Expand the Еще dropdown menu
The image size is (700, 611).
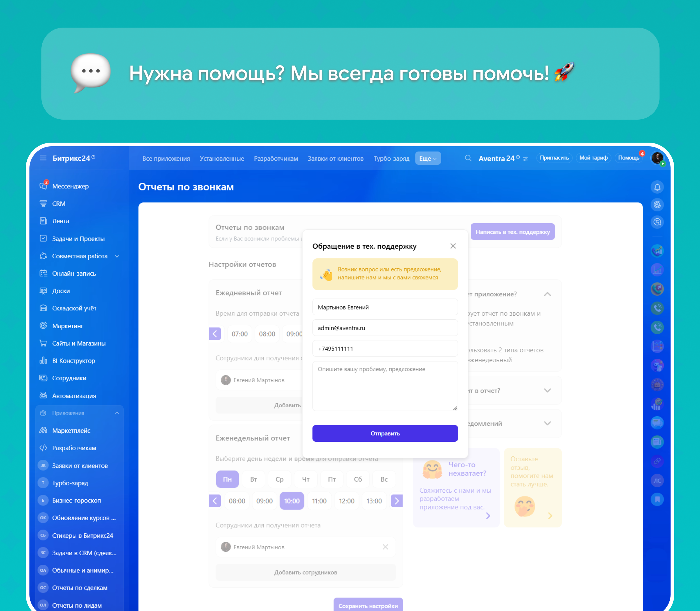pos(427,159)
